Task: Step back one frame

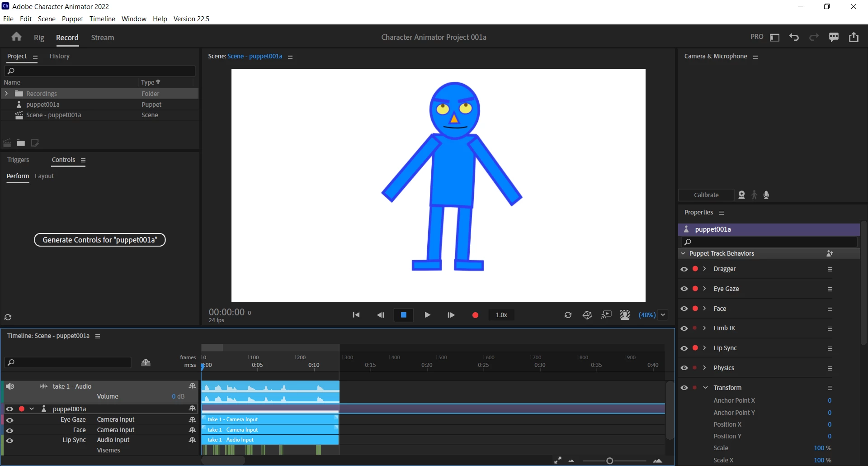Action: (380, 315)
